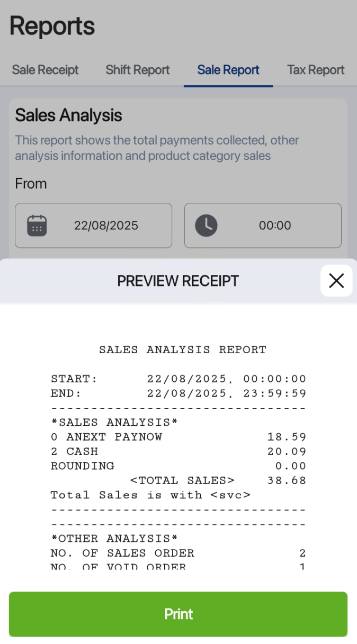This screenshot has width=357, height=644.
Task: Click the SALES ANALYSIS REPORT receipt title
Action: tap(183, 350)
